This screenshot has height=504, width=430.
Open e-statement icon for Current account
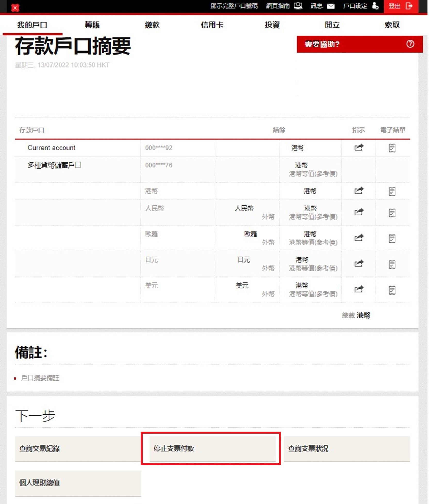click(x=392, y=148)
